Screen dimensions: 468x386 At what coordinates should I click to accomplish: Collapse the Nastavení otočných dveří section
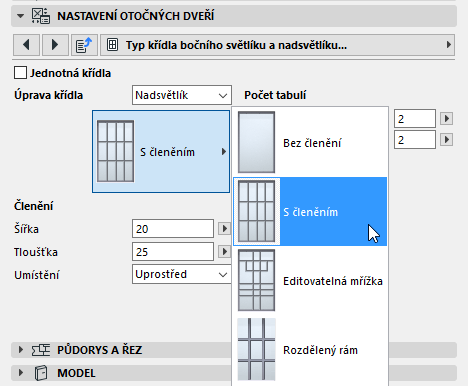coord(20,16)
